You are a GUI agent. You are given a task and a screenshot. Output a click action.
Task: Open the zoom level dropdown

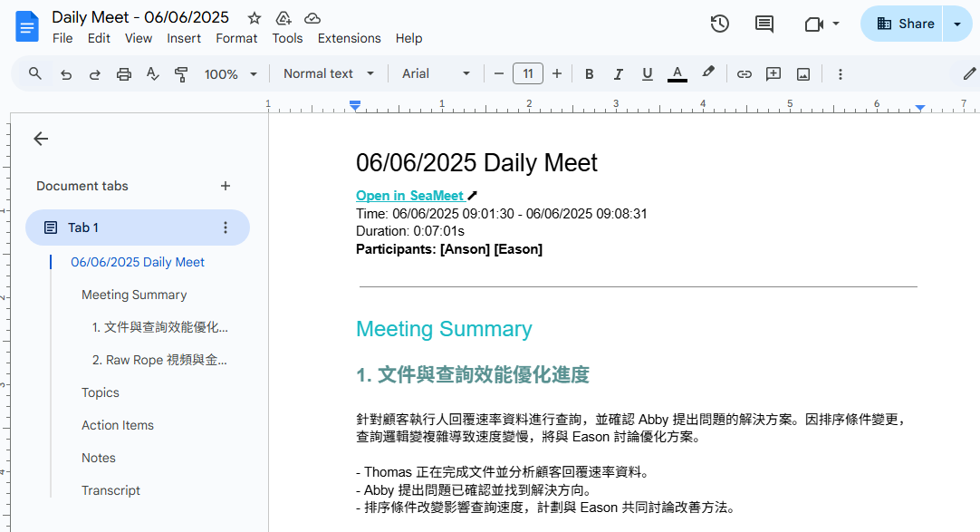[231, 73]
